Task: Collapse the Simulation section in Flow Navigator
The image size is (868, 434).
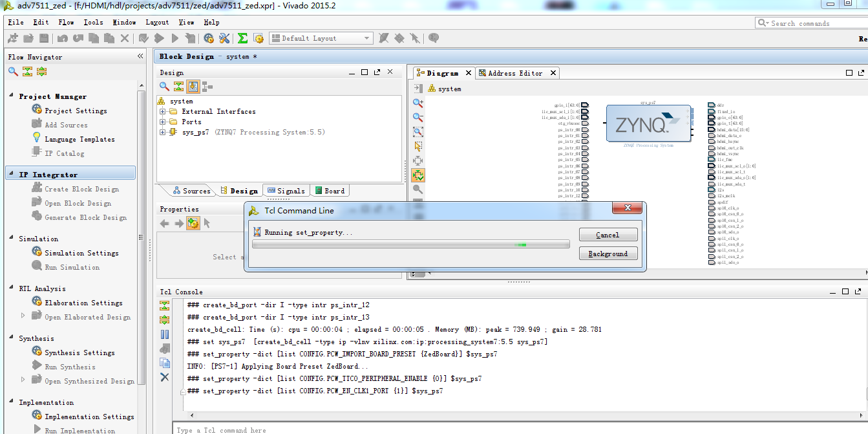Action: pos(12,238)
